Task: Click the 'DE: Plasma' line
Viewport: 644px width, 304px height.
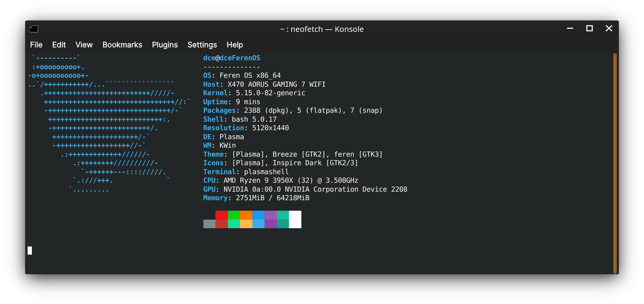Action: [224, 137]
